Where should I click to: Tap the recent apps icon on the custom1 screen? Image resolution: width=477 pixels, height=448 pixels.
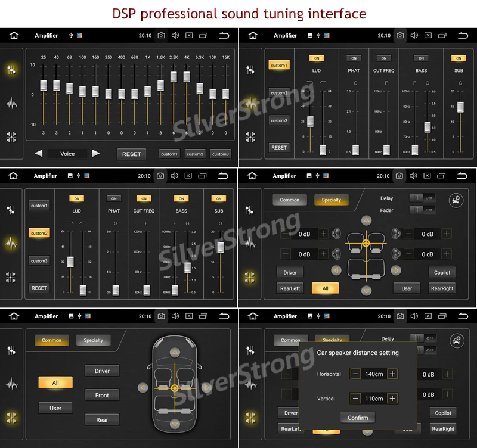pyautogui.click(x=442, y=35)
